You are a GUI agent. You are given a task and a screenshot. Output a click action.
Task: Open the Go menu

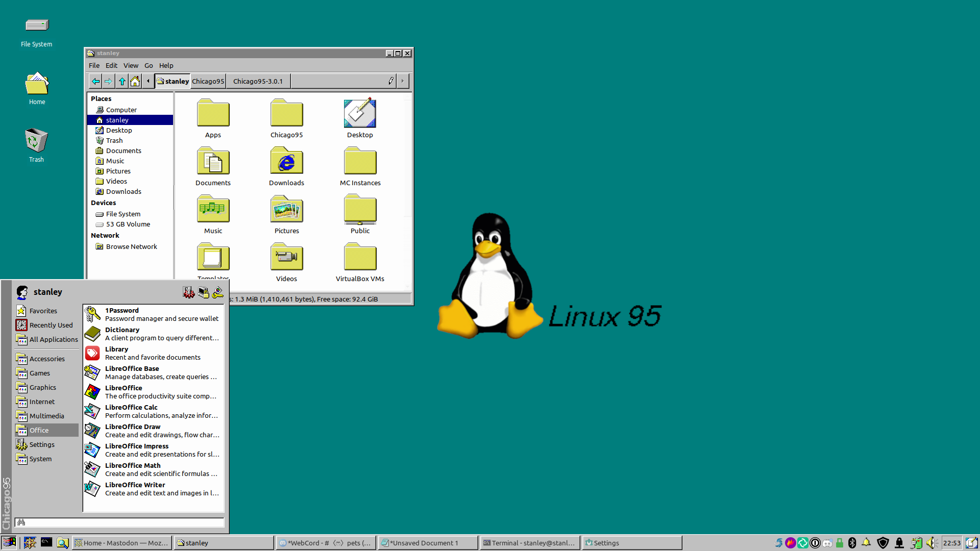(149, 65)
